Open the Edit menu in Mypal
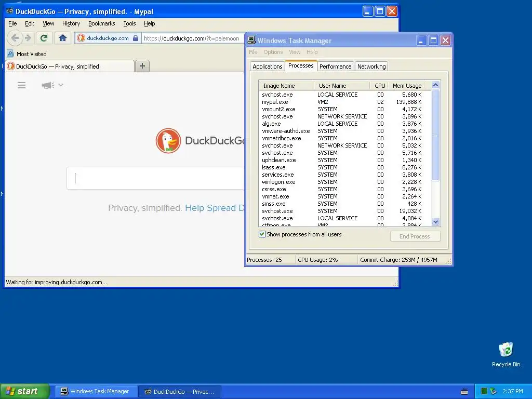The width and height of the screenshot is (532, 399). point(30,23)
